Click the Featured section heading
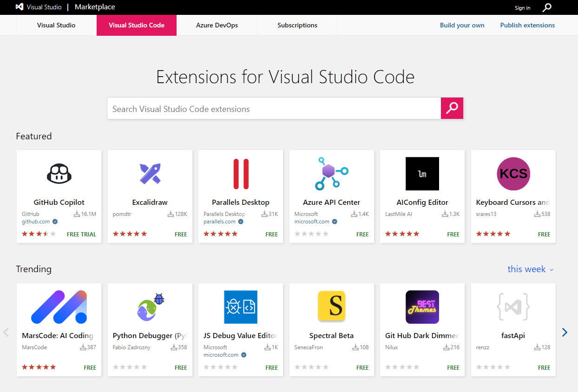This screenshot has width=578, height=392. click(34, 136)
